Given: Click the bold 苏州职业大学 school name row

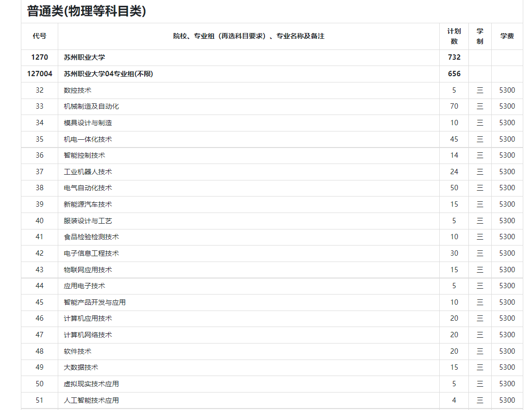Looking at the screenshot, I should (84, 57).
